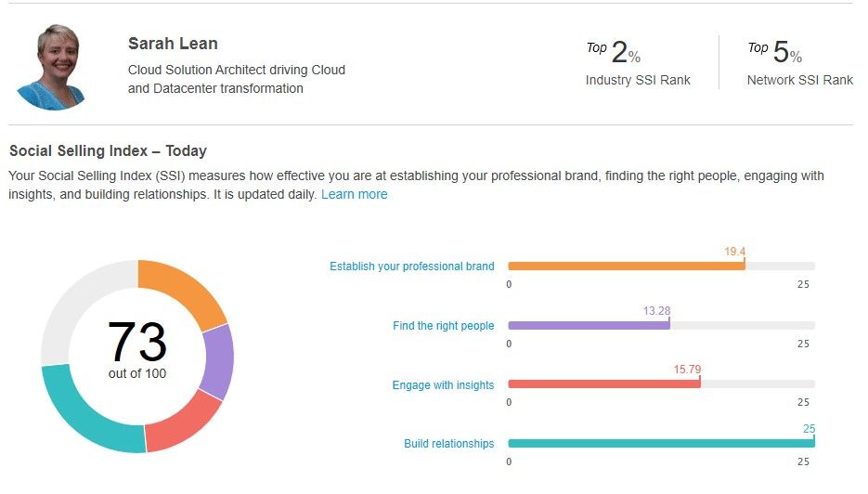This screenshot has width=868, height=494.
Task: Open the Engage with insights label
Action: pos(443,385)
